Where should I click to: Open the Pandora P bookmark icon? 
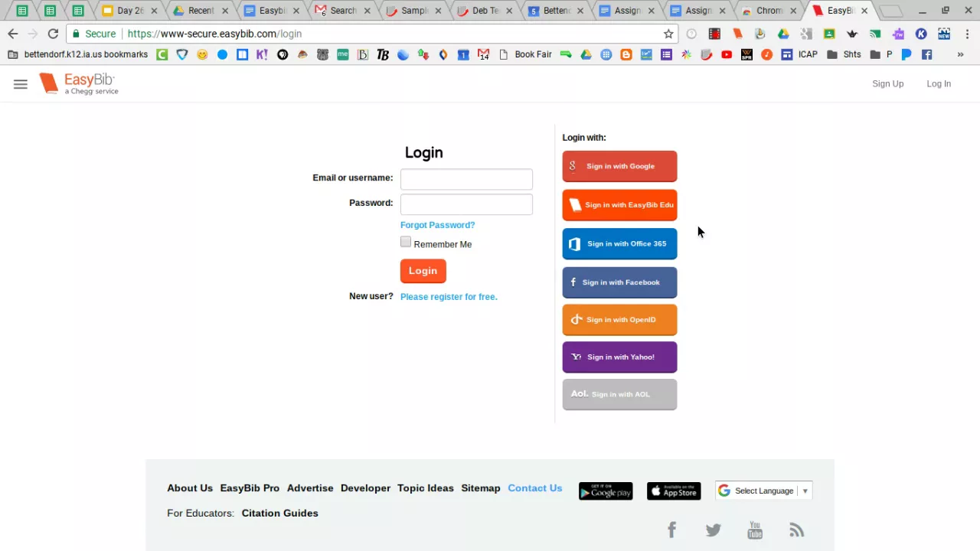click(x=906, y=54)
